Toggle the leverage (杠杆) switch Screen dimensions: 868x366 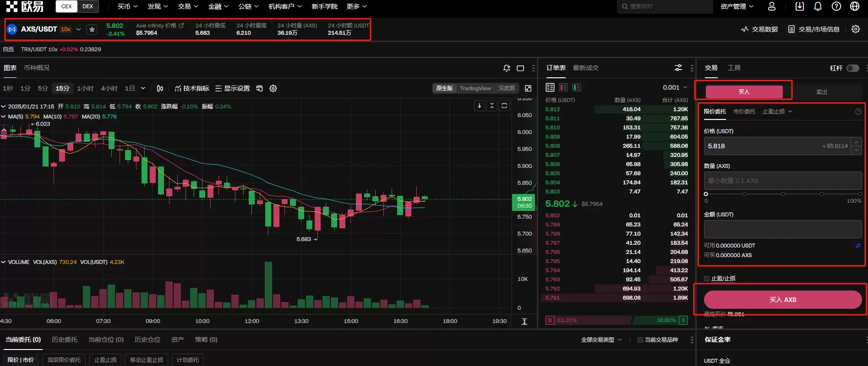[x=852, y=68]
